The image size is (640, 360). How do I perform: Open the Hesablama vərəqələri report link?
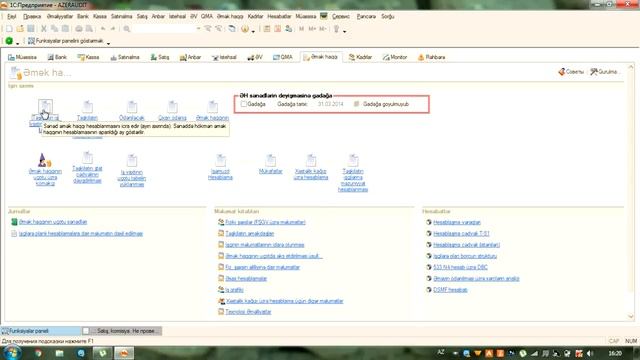457,222
